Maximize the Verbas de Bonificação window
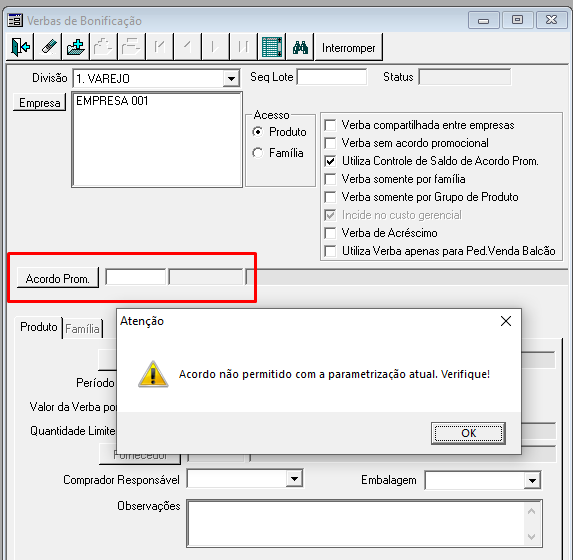This screenshot has height=560, width=573. [x=517, y=20]
